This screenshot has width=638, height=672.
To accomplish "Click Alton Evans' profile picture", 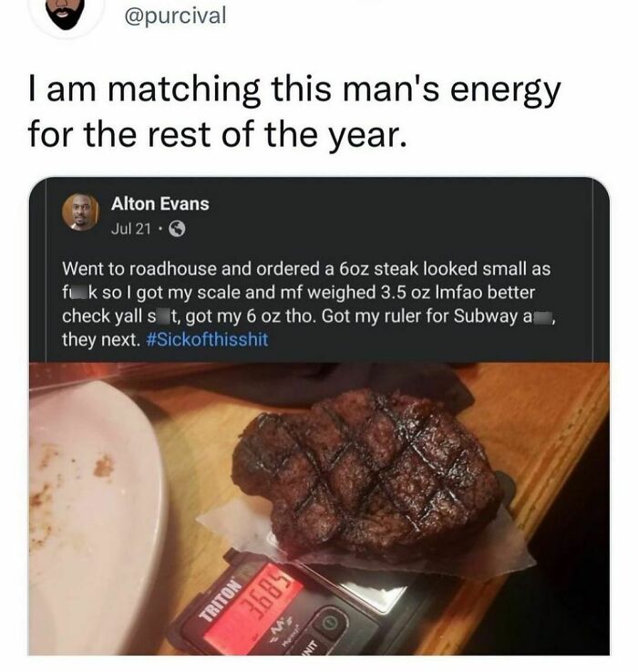I will pos(80,212).
